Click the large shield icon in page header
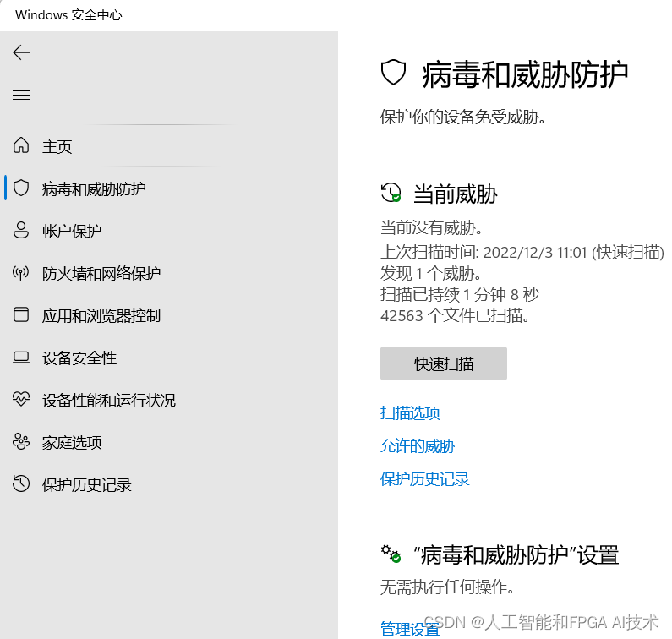The width and height of the screenshot is (672, 639). click(393, 73)
